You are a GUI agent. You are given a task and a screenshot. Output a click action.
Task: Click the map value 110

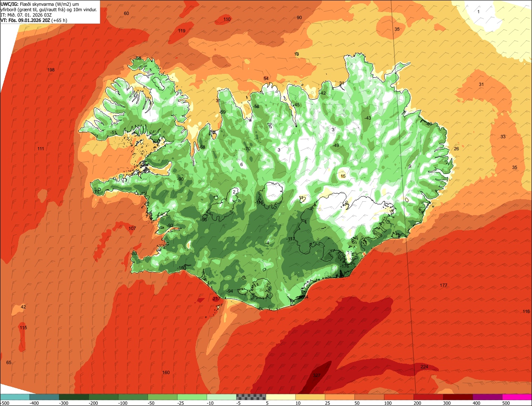227,19
